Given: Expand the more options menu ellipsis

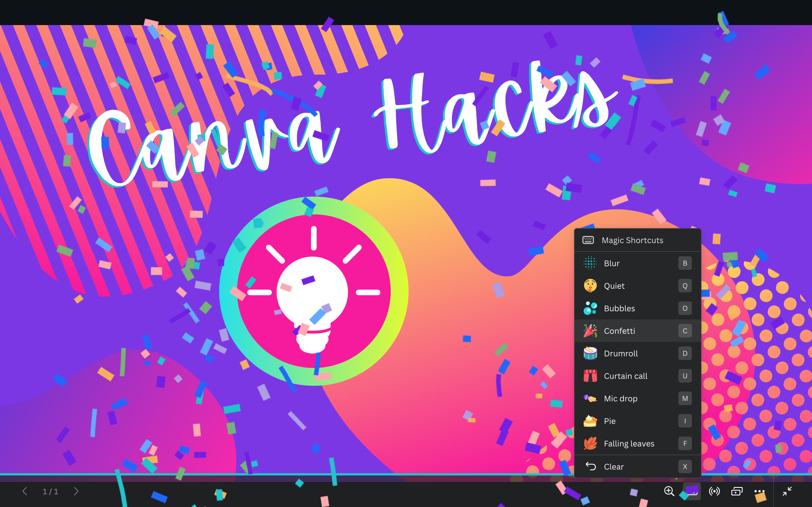Looking at the screenshot, I should click(x=759, y=491).
